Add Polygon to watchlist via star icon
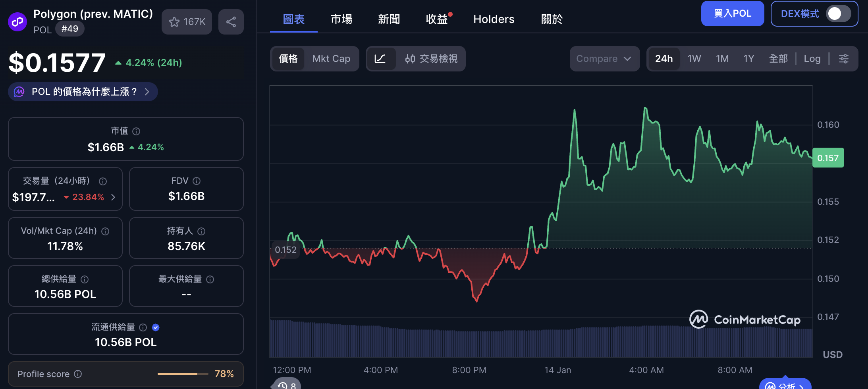 coord(175,22)
